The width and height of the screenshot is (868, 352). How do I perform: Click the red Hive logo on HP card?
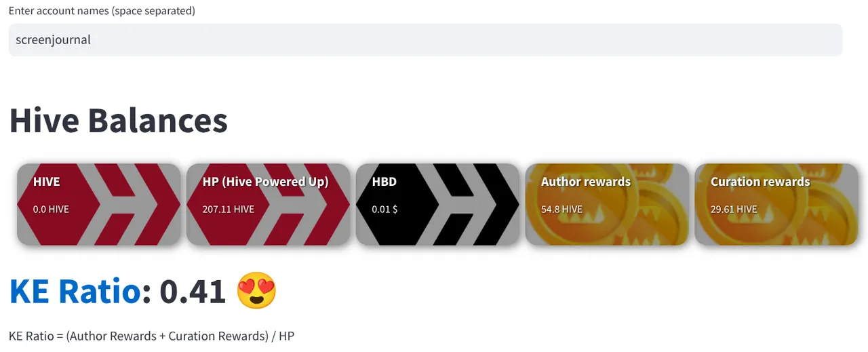(x=269, y=204)
